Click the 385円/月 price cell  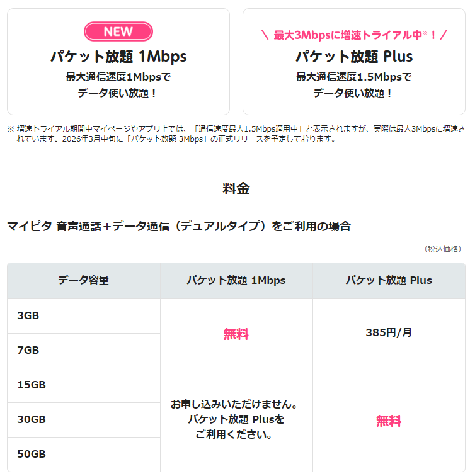389,332
